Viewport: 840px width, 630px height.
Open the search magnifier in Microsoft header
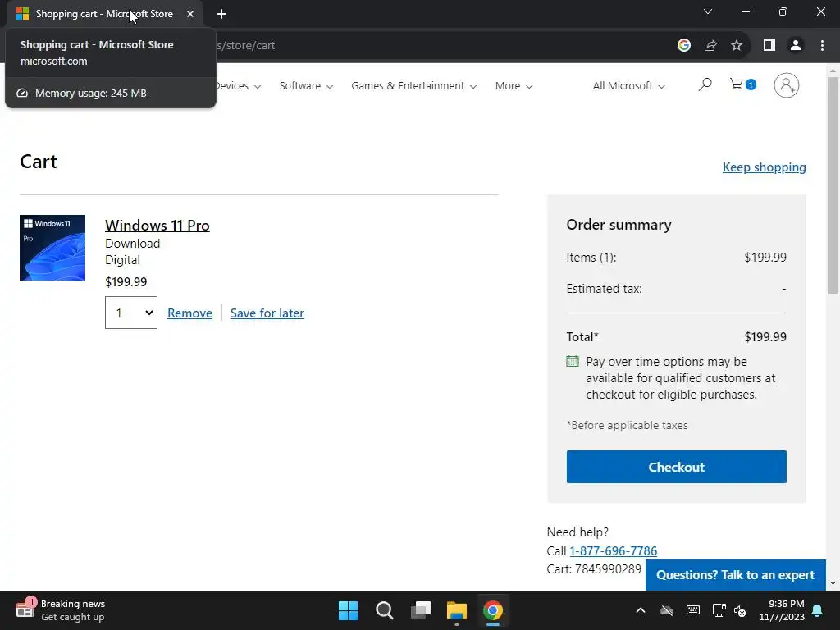[x=705, y=84]
